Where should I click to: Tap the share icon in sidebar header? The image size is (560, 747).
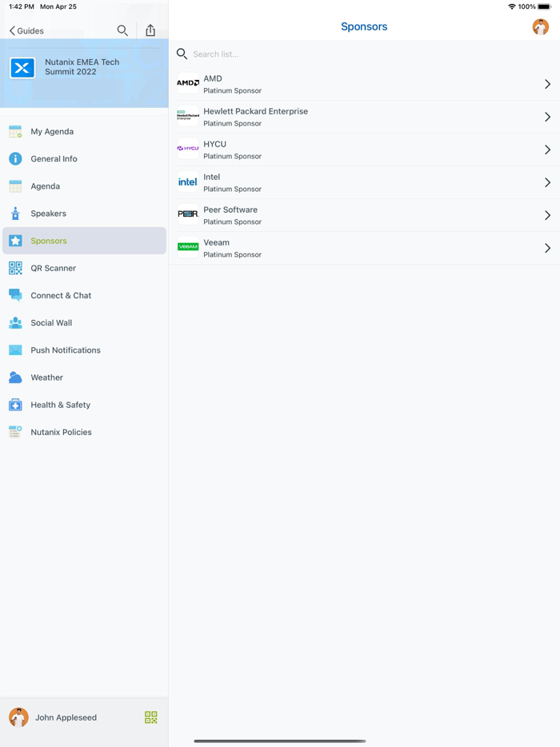150,30
